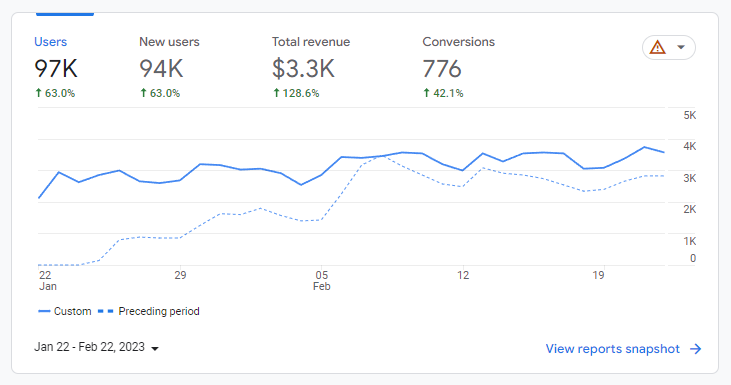Click the 19 date axis label
The image size is (731, 385).
(598, 275)
